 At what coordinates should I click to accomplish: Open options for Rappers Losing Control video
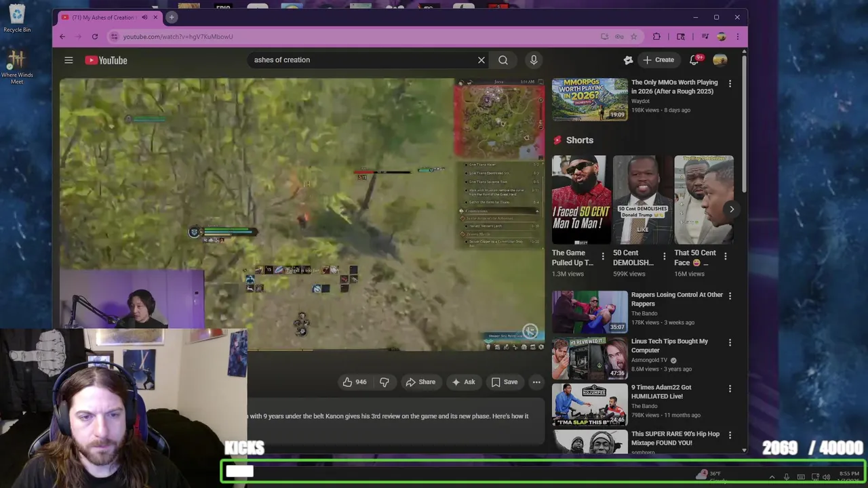point(730,296)
